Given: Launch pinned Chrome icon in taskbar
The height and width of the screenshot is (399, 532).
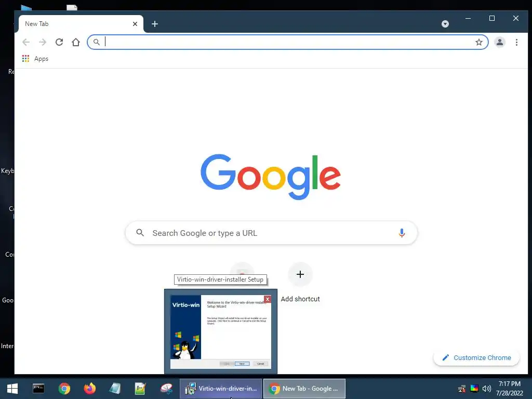Looking at the screenshot, I should [x=64, y=389].
